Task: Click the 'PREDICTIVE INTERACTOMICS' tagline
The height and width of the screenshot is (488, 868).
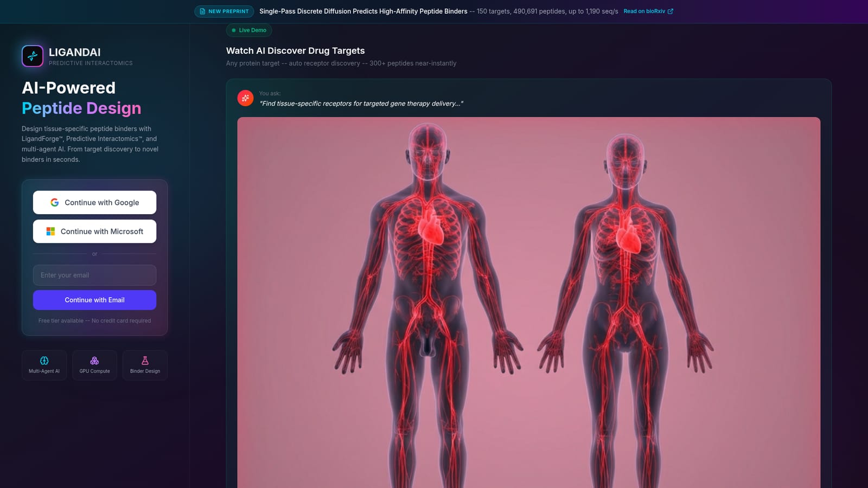Action: 91,63
